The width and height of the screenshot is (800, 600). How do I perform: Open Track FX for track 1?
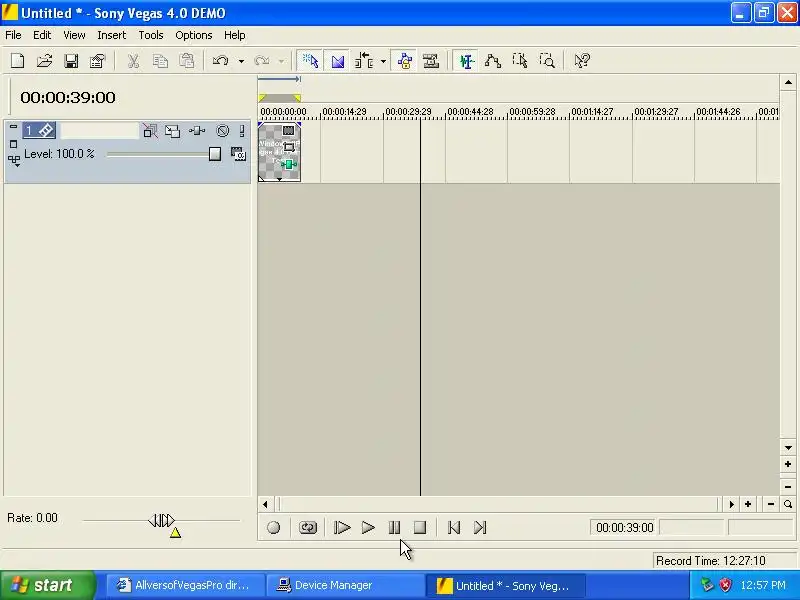point(197,131)
